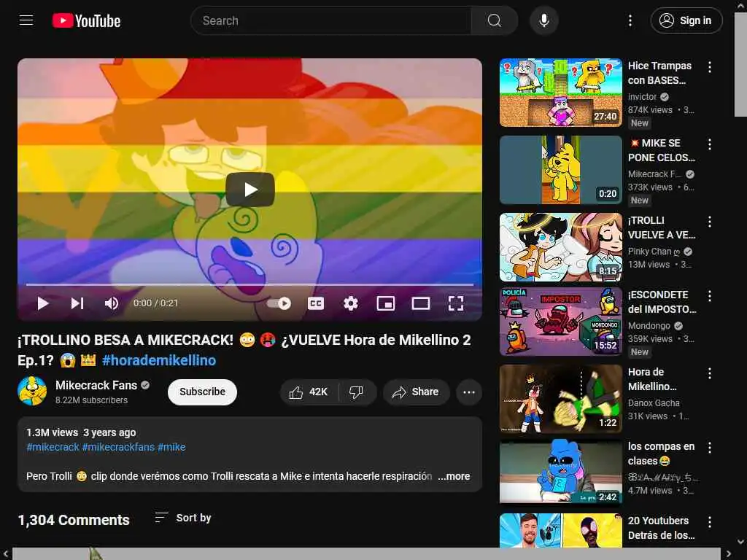747x560 pixels.
Task: Open the Pinky Chan channel name
Action: (x=653, y=252)
